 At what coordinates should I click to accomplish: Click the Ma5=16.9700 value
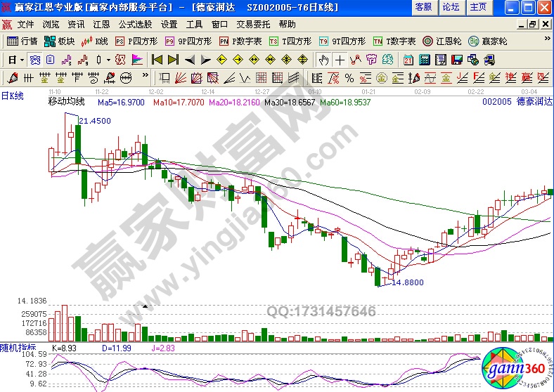click(121, 103)
